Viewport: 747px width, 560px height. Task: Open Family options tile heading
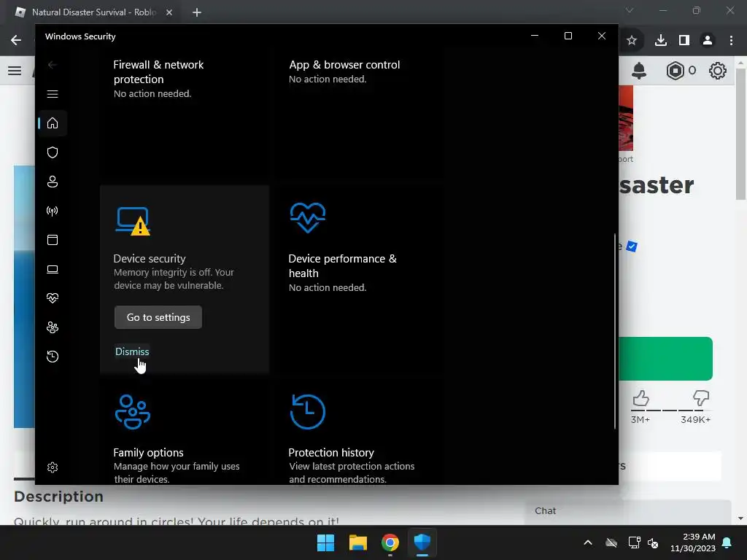[149, 452]
